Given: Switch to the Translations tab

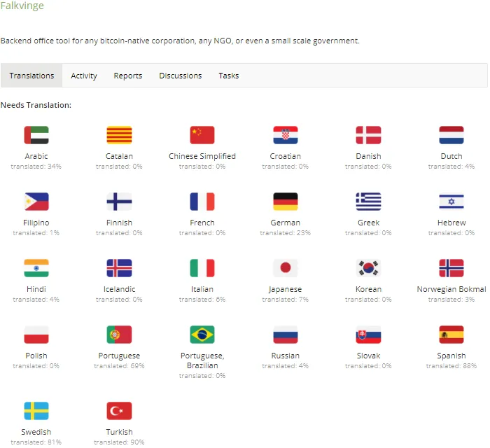Looking at the screenshot, I should [x=31, y=76].
